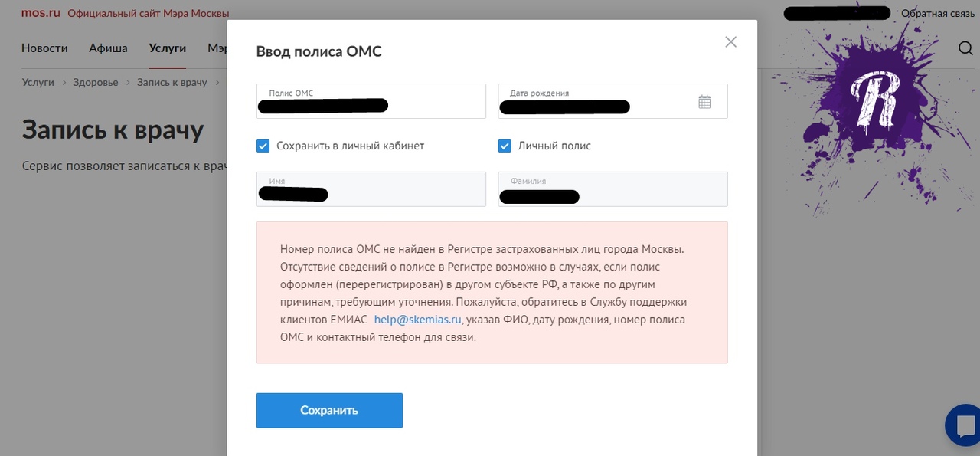Go to 'Запись к врачу' breadcrumb

172,82
